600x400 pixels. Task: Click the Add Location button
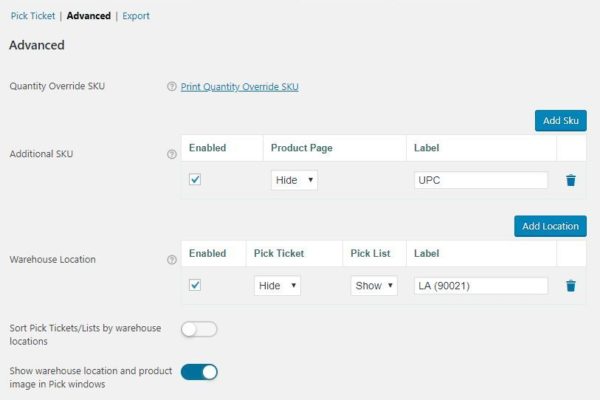550,226
